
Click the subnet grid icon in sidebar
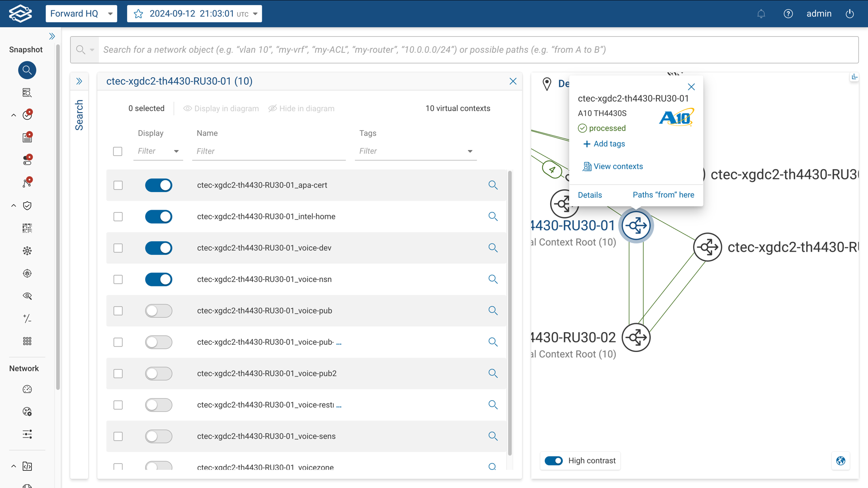coord(27,228)
